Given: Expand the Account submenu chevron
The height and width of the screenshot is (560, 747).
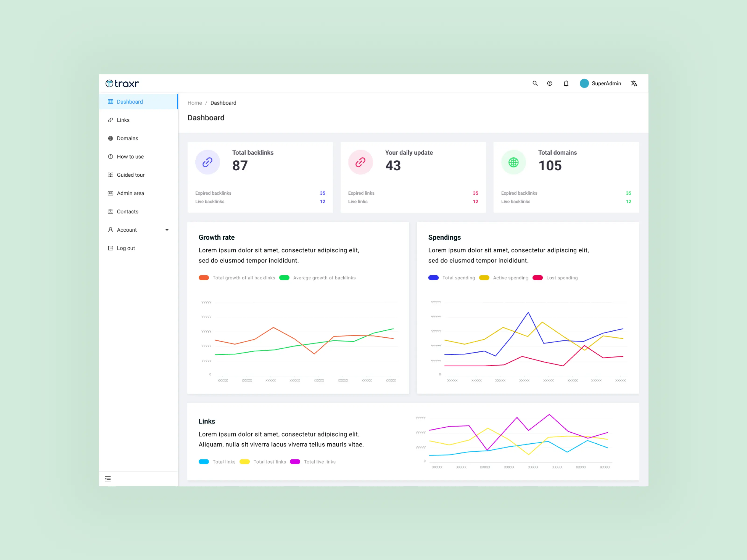Looking at the screenshot, I should (167, 230).
